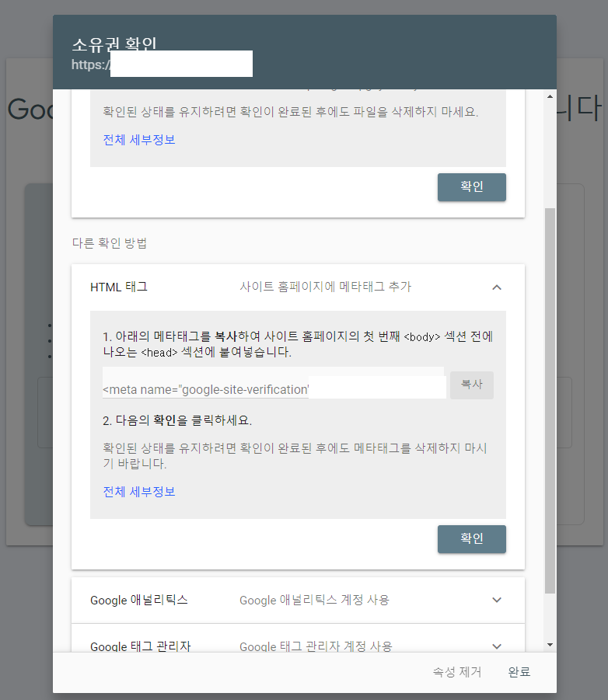The height and width of the screenshot is (700, 608).
Task: Click Google 태그 관리자 계정 사용 description
Action: point(316,646)
